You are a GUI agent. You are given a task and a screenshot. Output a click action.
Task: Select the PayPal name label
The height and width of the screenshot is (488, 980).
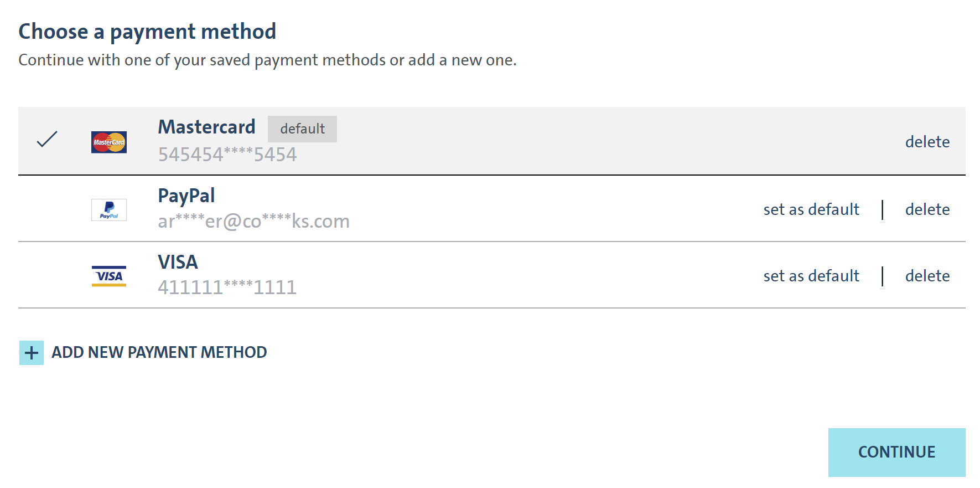coord(186,196)
